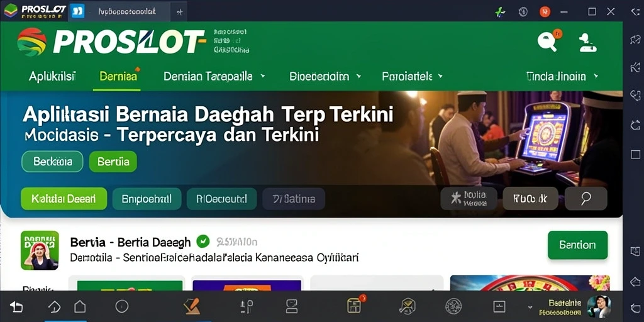The image size is (644, 322).
Task: Expand the chevron next to profile name
Action: [x=530, y=307]
